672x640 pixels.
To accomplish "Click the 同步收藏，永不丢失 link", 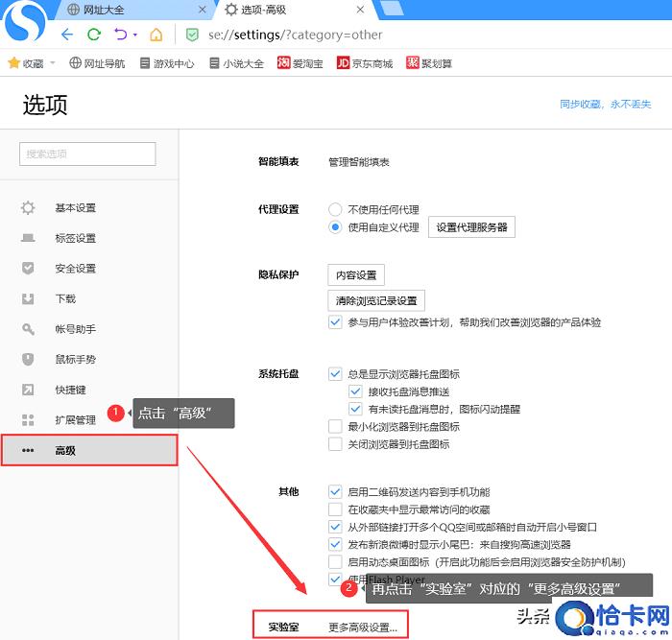I will (605, 104).
